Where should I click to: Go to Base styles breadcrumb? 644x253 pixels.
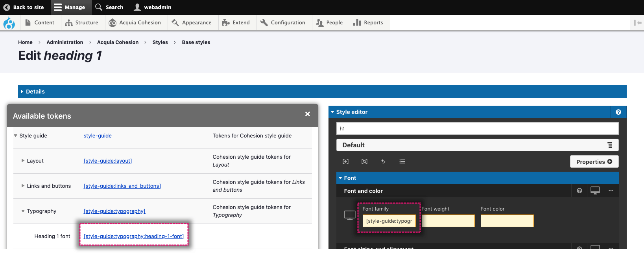coord(196,42)
